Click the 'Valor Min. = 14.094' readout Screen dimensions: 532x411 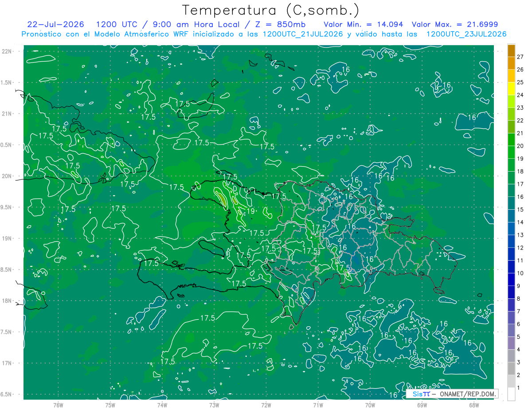(x=364, y=24)
